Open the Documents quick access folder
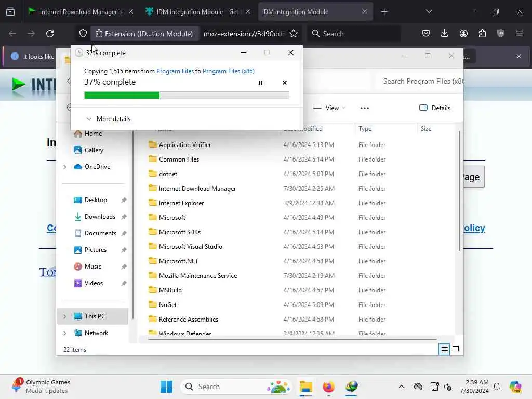Image resolution: width=532 pixels, height=399 pixels. coord(100,233)
